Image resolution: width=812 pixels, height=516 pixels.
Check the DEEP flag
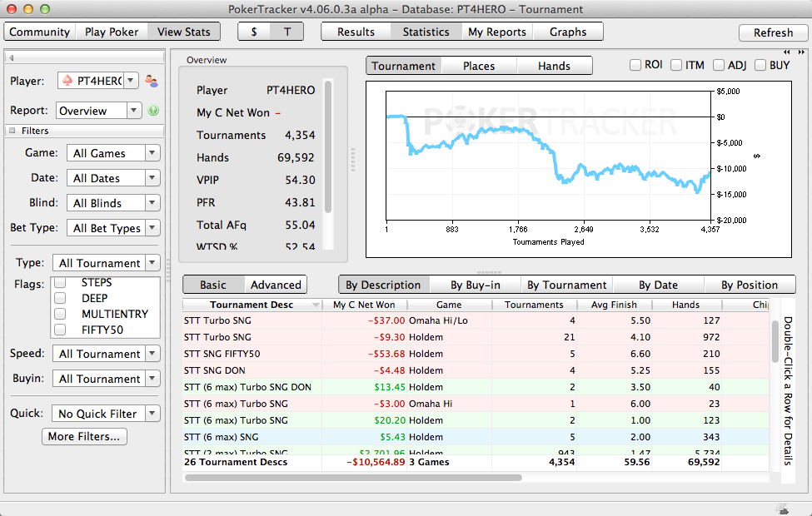(60, 298)
